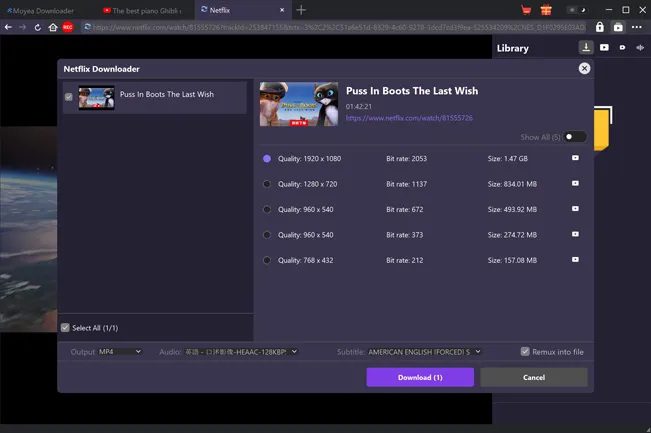This screenshot has width=651, height=433.
Task: Open the Netflix watch URL link
Action: 409,118
